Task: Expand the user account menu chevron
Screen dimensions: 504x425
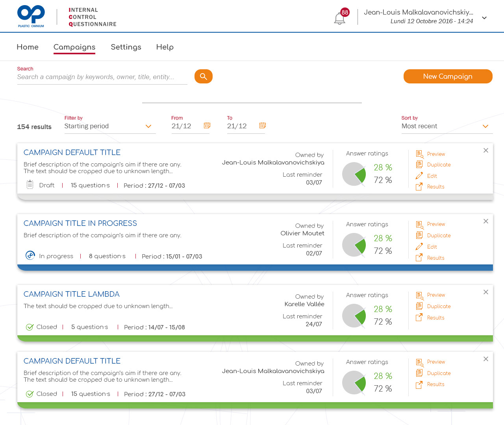Action: [x=484, y=18]
